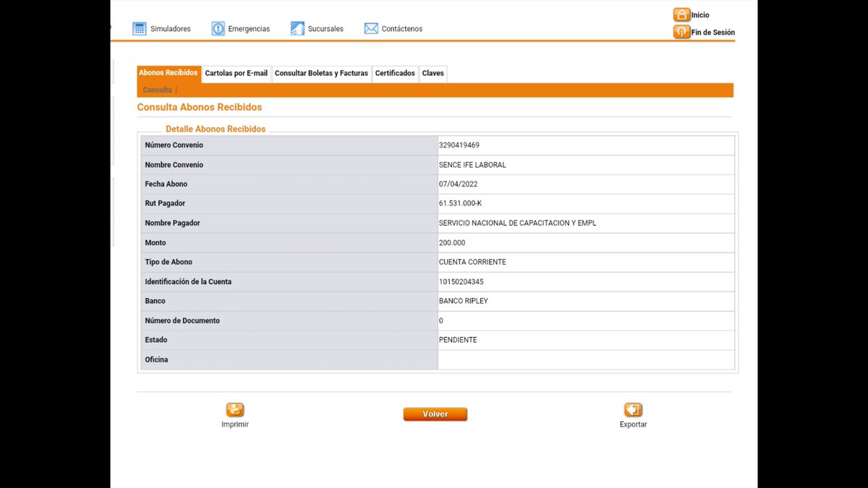Screen dimensions: 868x488
Task: Click SERVICIO NACIONAL DE CAPACITACION Y EMPL
Action: click(517, 223)
